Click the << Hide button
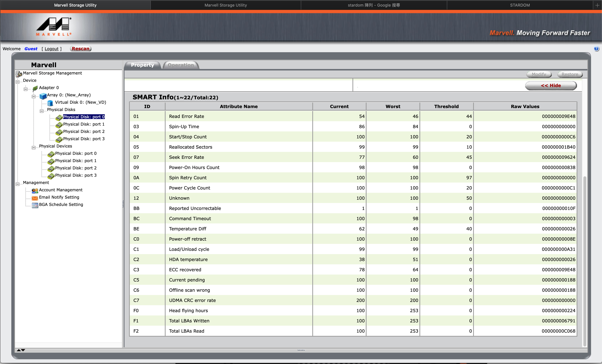Screen dimensions: 602x364 (551, 85)
